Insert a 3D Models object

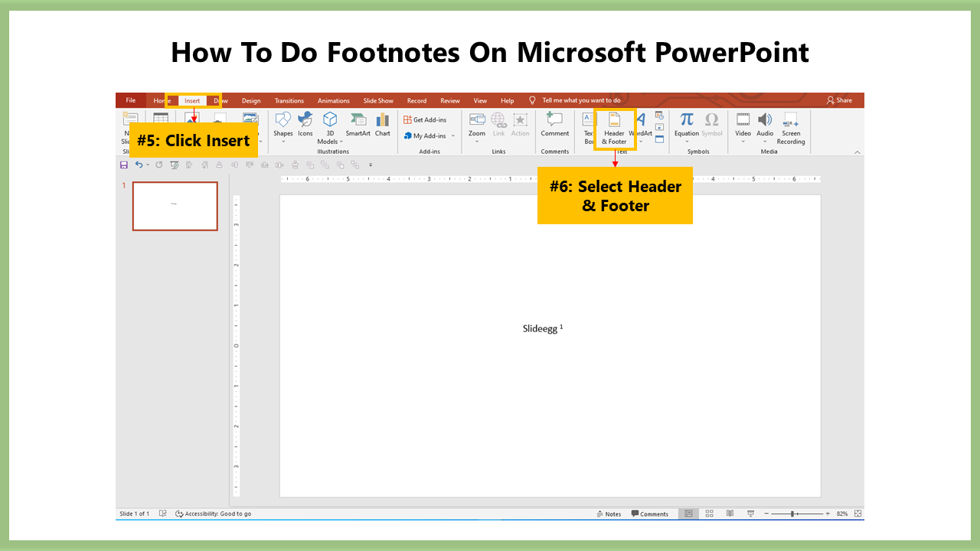tap(329, 128)
